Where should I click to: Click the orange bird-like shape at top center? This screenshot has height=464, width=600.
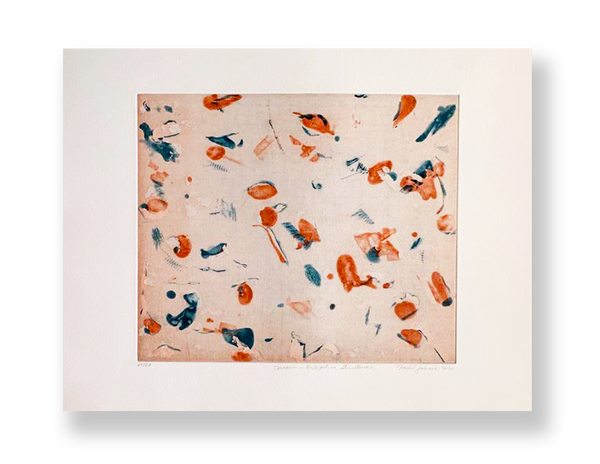[315, 123]
